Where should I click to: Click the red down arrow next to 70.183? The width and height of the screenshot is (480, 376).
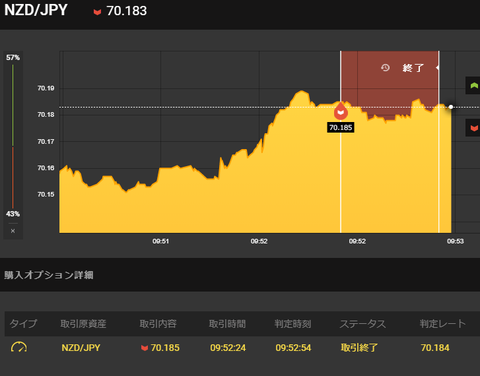click(97, 12)
